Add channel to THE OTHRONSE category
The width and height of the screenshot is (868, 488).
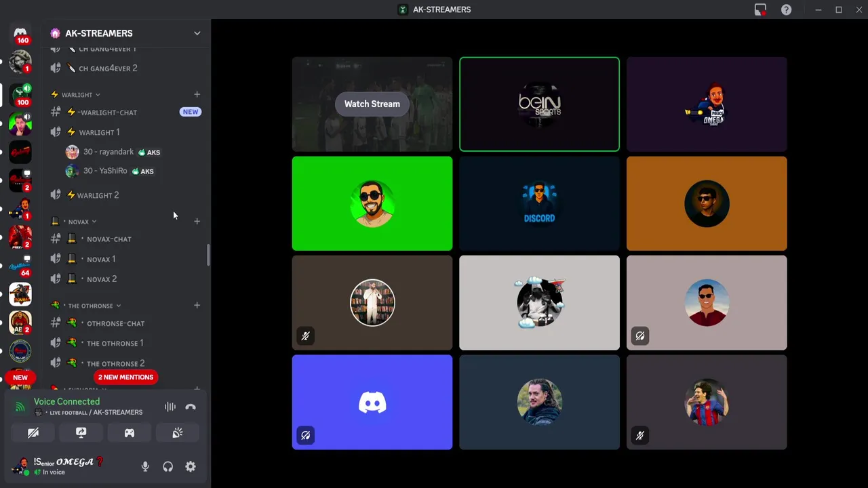point(197,305)
